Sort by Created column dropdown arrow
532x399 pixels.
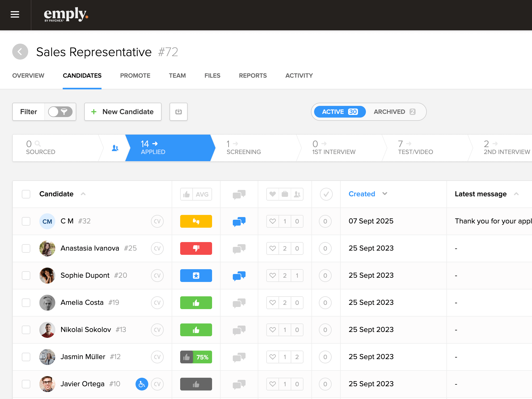click(x=385, y=194)
